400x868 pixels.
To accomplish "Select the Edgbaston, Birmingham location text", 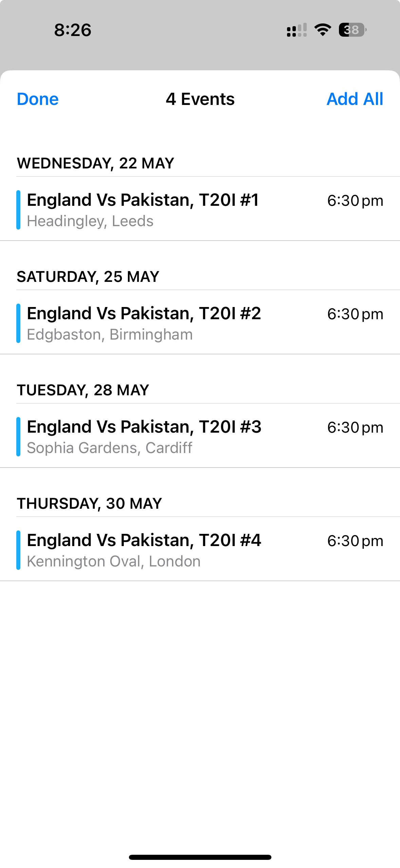I will (110, 334).
